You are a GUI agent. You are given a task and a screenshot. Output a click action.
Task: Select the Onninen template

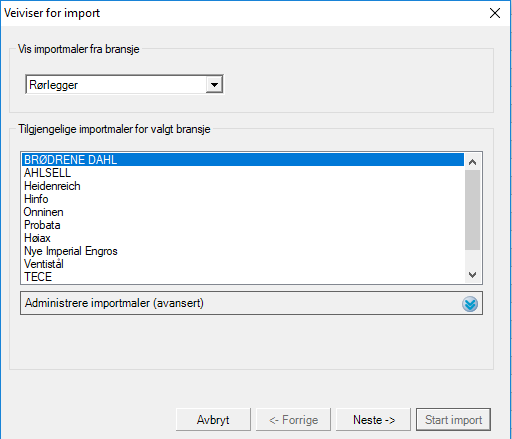coord(243,212)
